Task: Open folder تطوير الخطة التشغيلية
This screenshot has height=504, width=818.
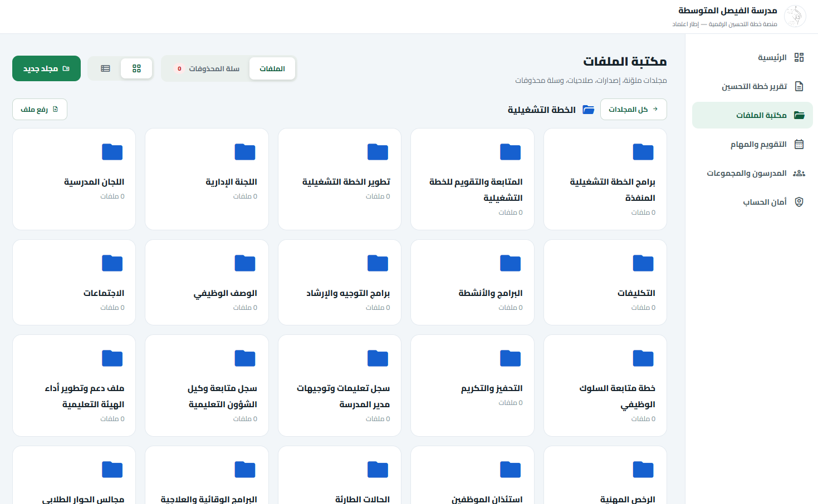Action: coord(340,179)
